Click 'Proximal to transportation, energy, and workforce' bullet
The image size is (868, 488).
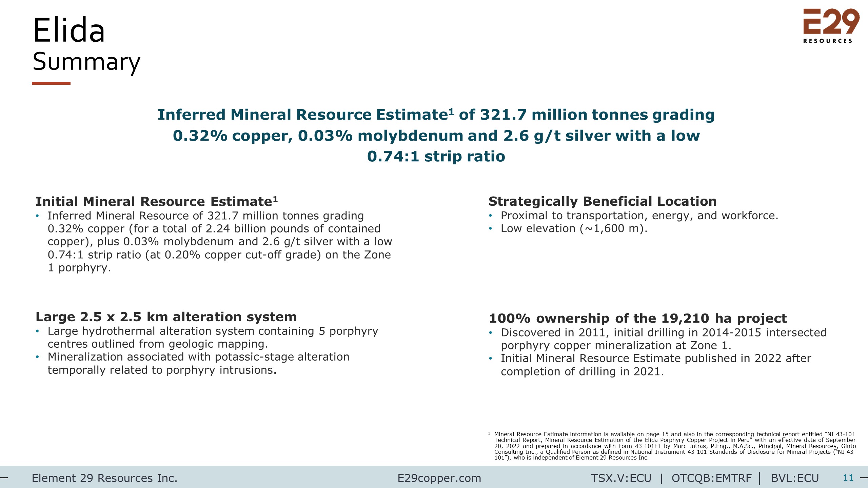point(639,216)
